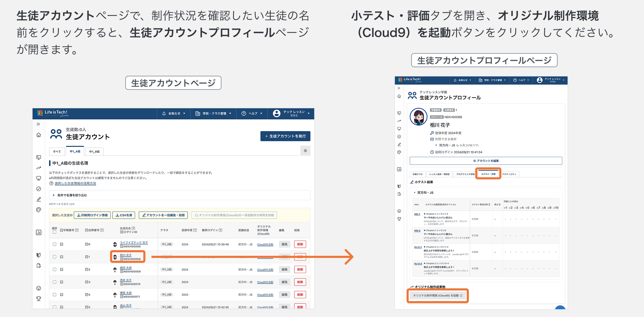This screenshot has height=317, width=644.
Task: Open trophy icon in student account page sidebar
Action: [39, 299]
